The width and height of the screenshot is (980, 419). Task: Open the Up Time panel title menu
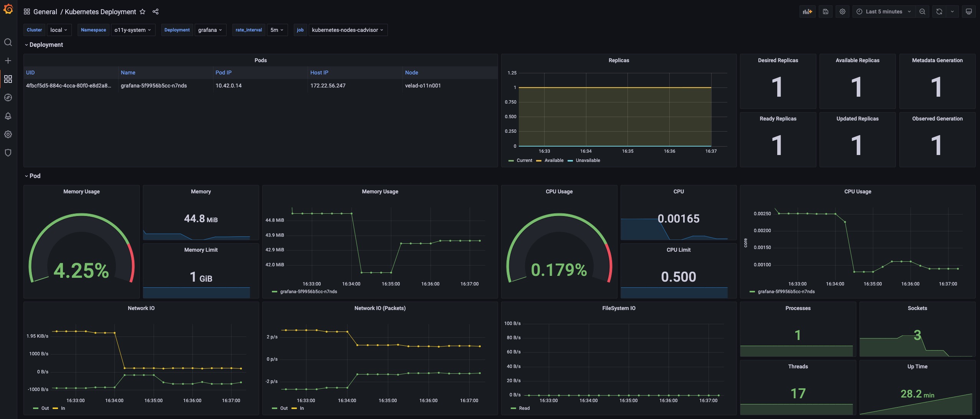[x=917, y=366]
